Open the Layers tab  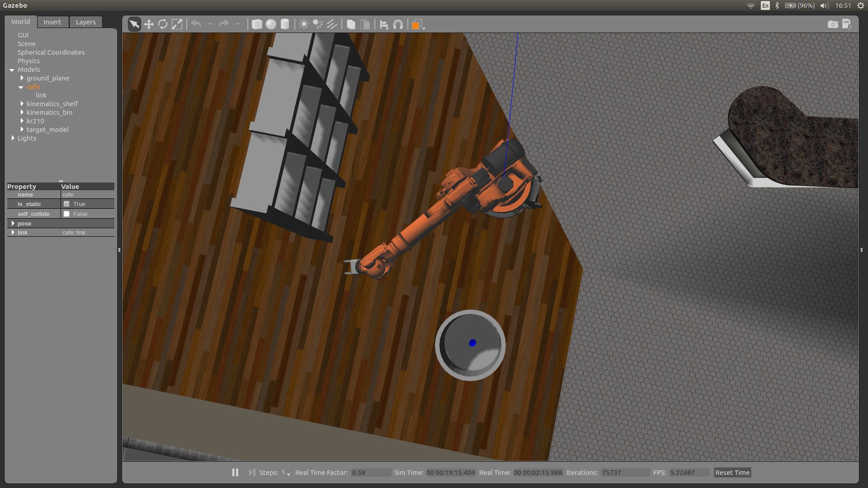click(85, 22)
